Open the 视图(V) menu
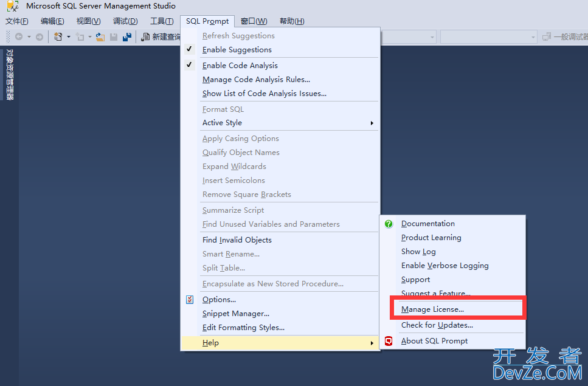 pyautogui.click(x=89, y=21)
